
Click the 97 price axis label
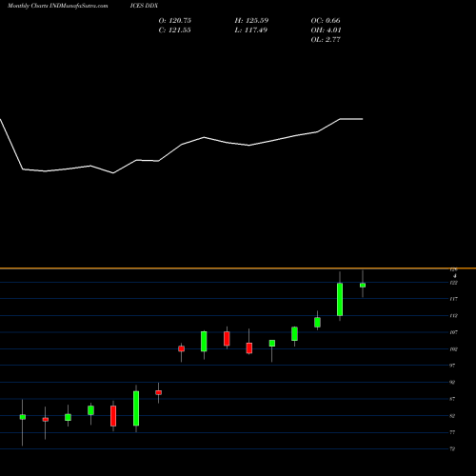coord(452,366)
